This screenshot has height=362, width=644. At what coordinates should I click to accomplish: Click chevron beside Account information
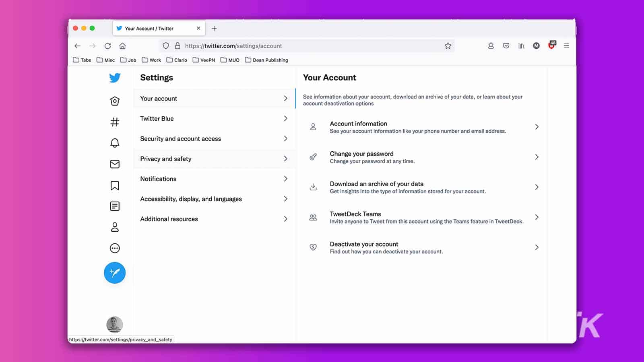click(537, 127)
